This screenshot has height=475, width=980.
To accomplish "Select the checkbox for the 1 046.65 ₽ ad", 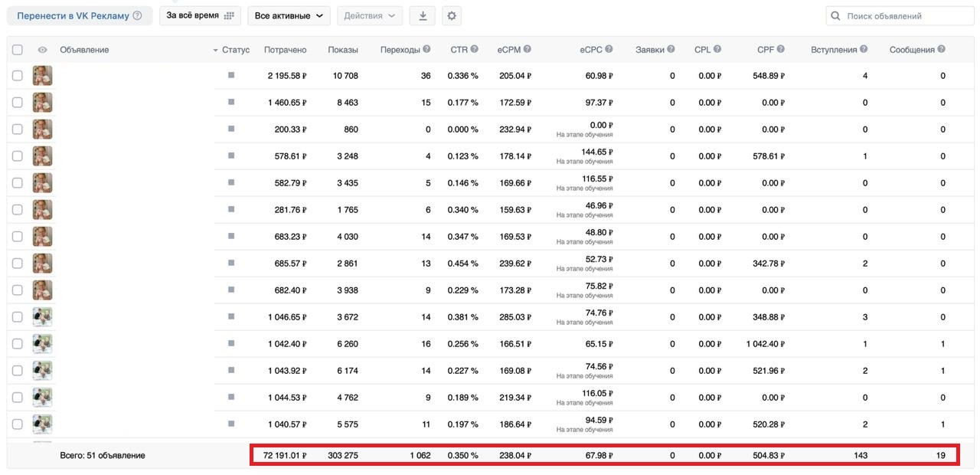I will pos(17,317).
